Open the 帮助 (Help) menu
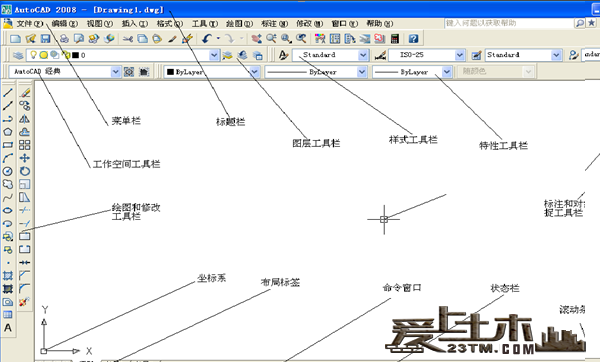This screenshot has width=600, height=362. click(380, 24)
